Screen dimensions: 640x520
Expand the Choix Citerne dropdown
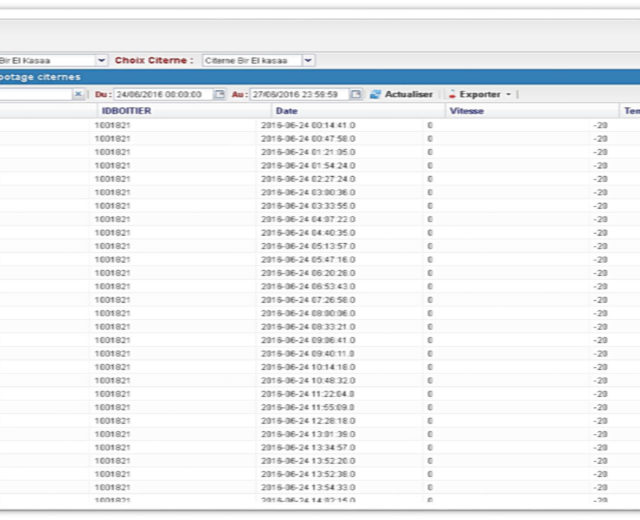[308, 60]
